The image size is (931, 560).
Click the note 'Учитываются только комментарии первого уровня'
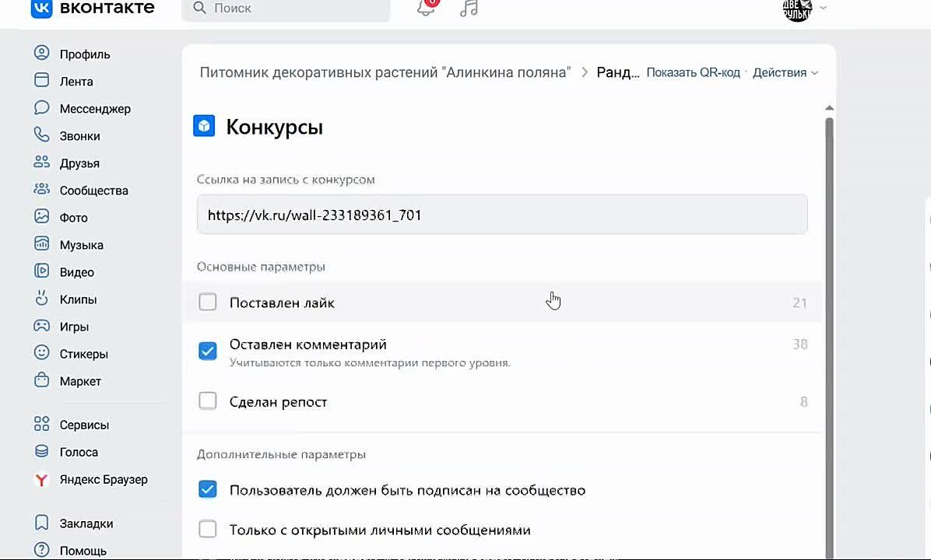(x=370, y=362)
